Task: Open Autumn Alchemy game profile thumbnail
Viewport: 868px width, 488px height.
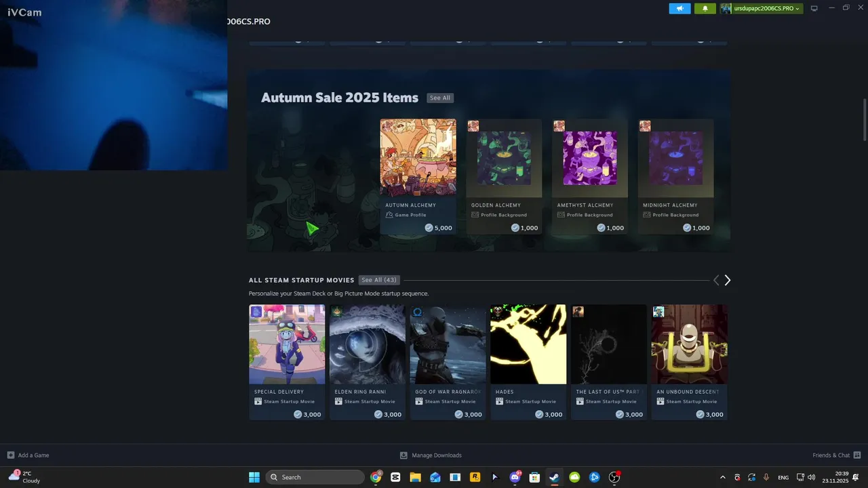Action: click(x=418, y=157)
